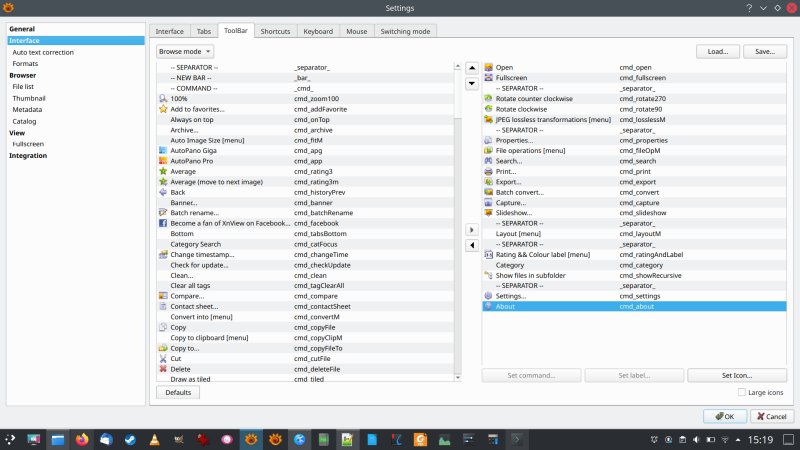800x450 pixels.
Task: Open Firefox from the taskbar
Action: [82, 439]
